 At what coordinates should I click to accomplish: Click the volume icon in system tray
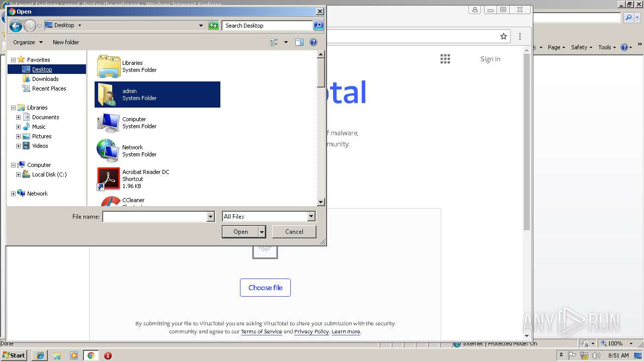coord(596,355)
